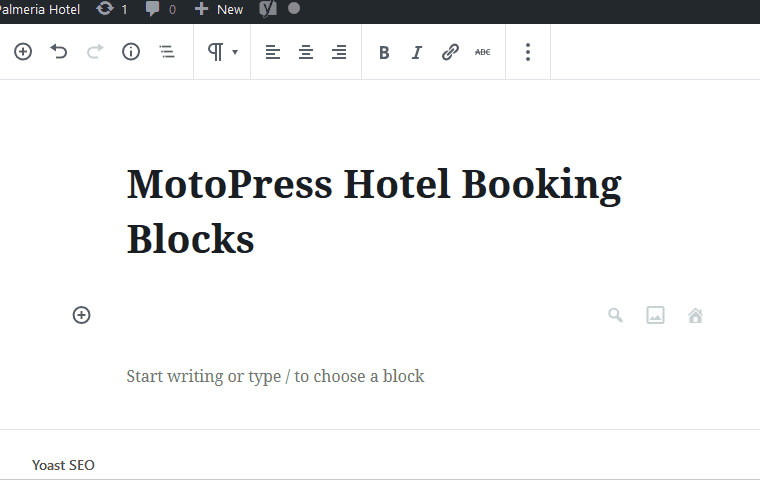Open block navigation list icon
The height and width of the screenshot is (480, 760).
(167, 51)
